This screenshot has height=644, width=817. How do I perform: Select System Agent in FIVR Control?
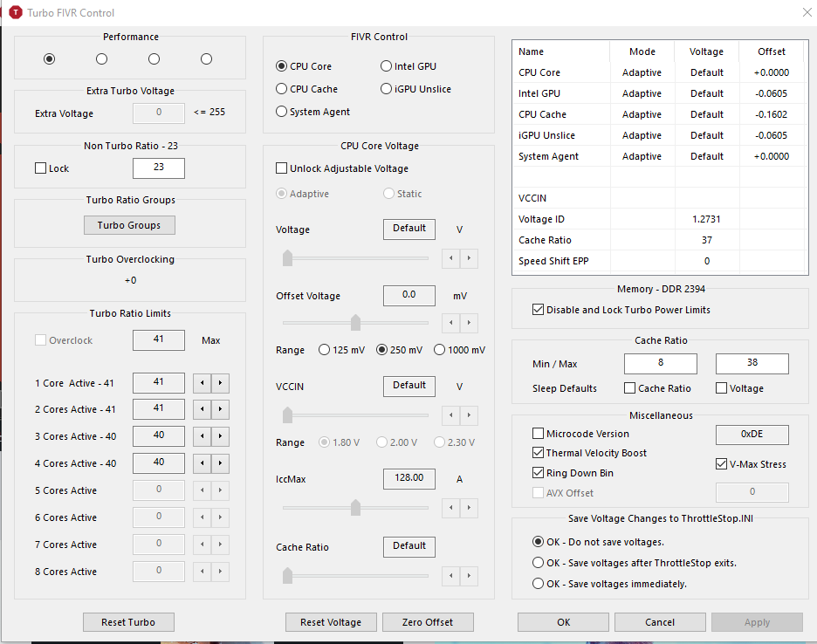(313, 112)
